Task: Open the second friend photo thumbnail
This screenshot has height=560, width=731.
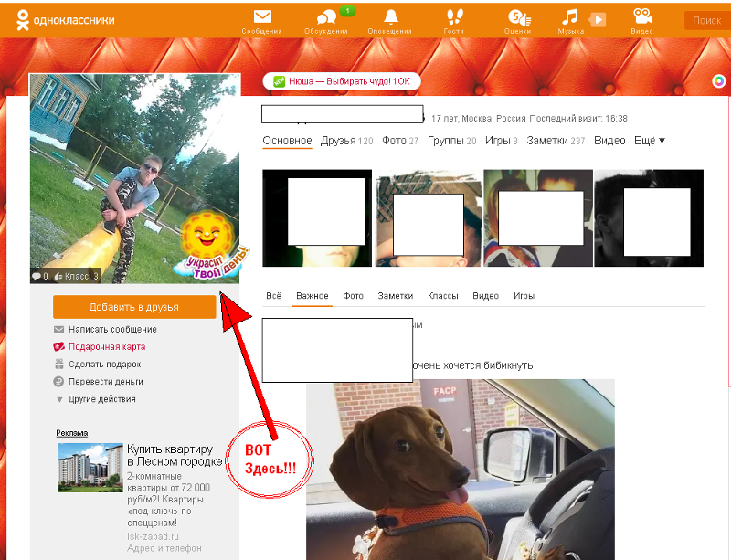Action: coord(428,218)
